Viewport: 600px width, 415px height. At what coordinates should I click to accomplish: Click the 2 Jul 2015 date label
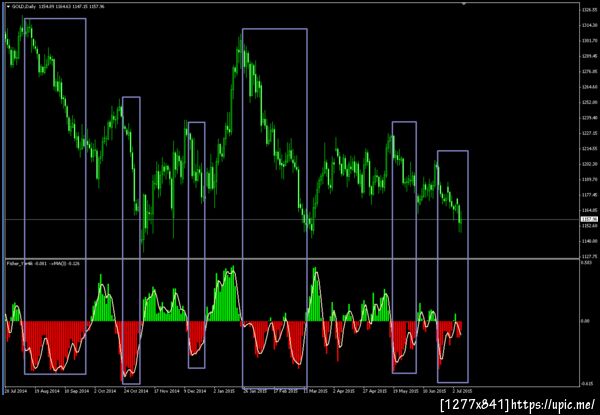click(x=462, y=391)
